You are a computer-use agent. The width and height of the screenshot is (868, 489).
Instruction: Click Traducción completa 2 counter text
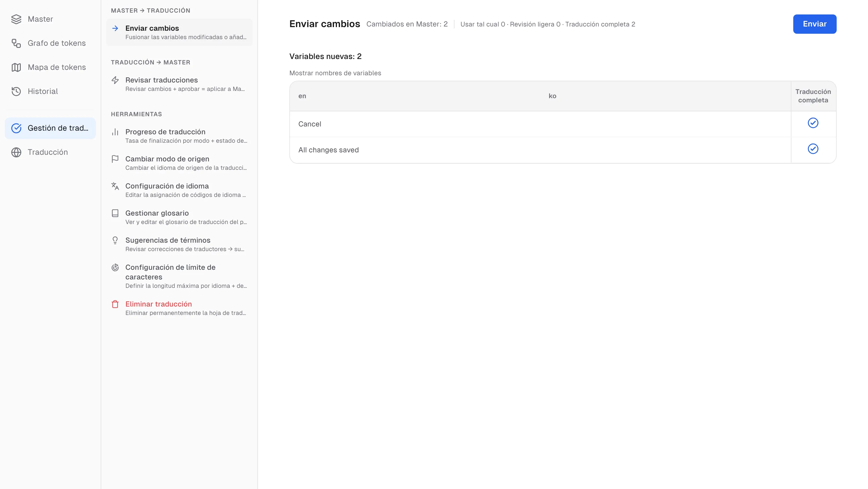[600, 24]
